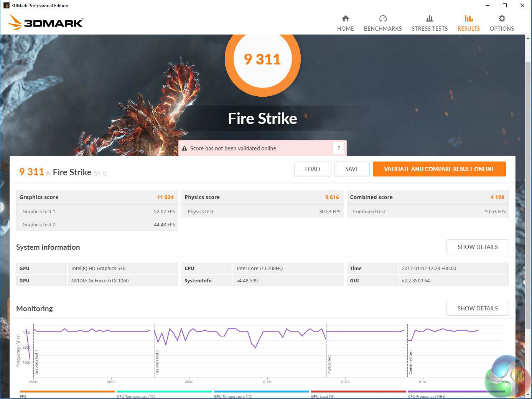Show details for Monitoring
Viewport: 532px width, 399px height.
pos(478,308)
